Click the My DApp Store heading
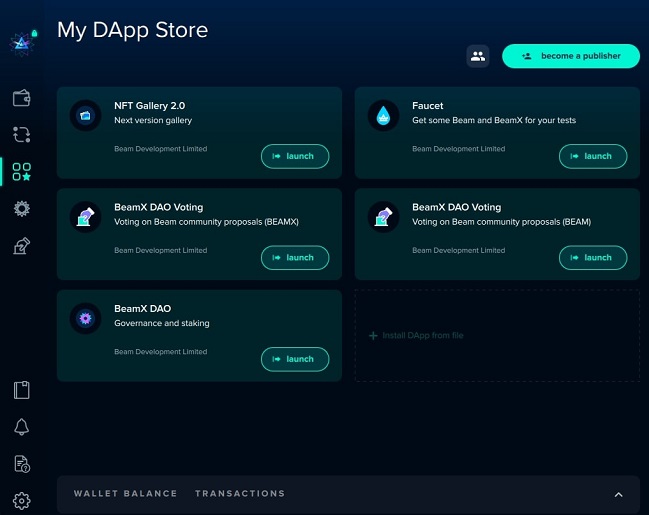Viewport: 649px width, 515px height. pyautogui.click(x=132, y=31)
